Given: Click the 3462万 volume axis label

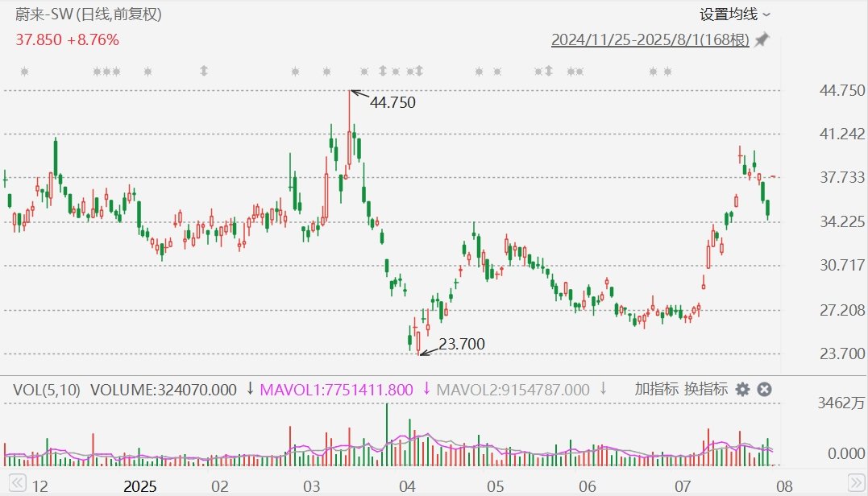Looking at the screenshot, I should [x=841, y=403].
